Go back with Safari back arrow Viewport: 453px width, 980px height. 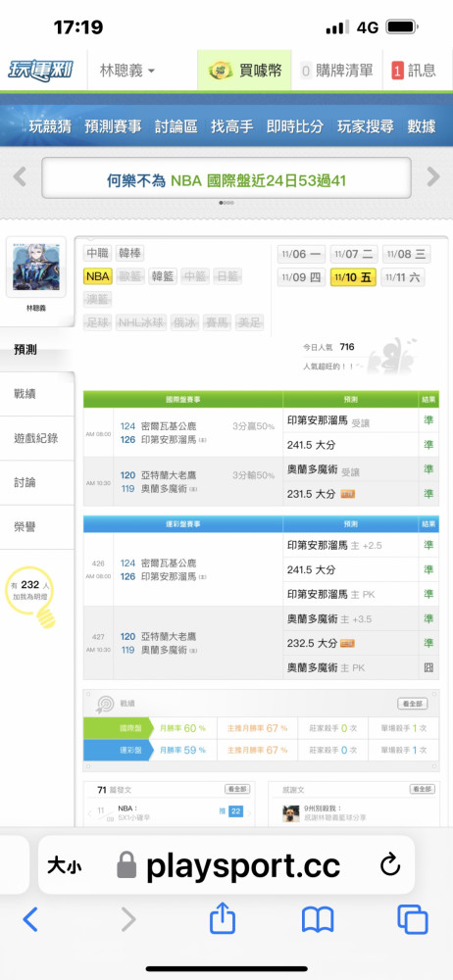[30, 920]
